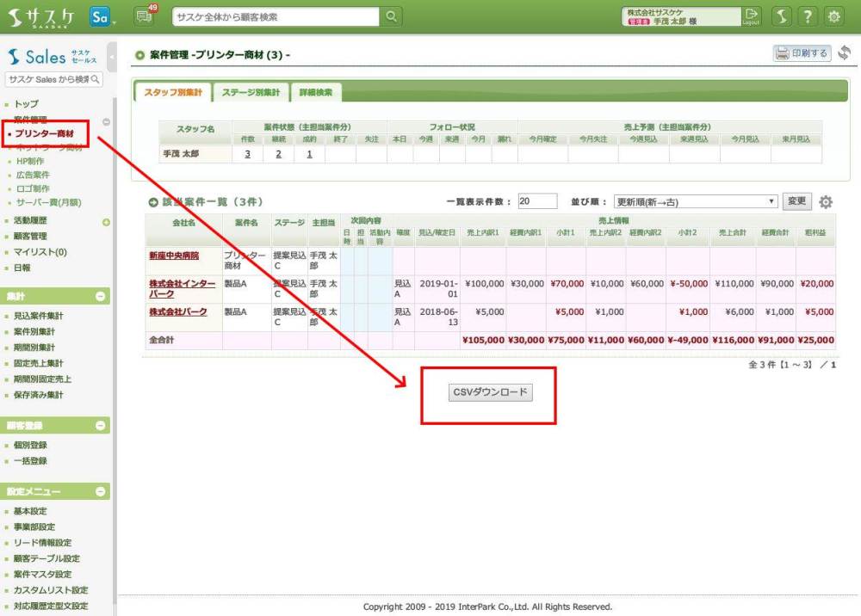
Task: Open 個別登録 in sidebar
Action: click(x=30, y=445)
